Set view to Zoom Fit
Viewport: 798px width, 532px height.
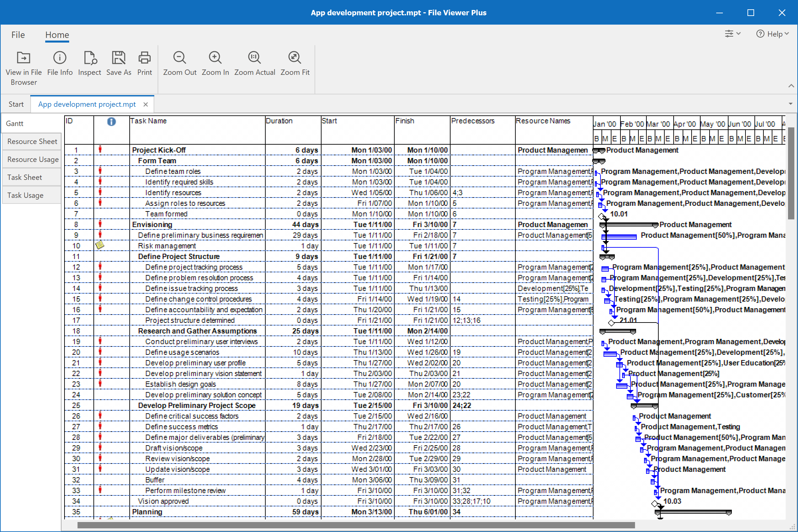pos(295,64)
